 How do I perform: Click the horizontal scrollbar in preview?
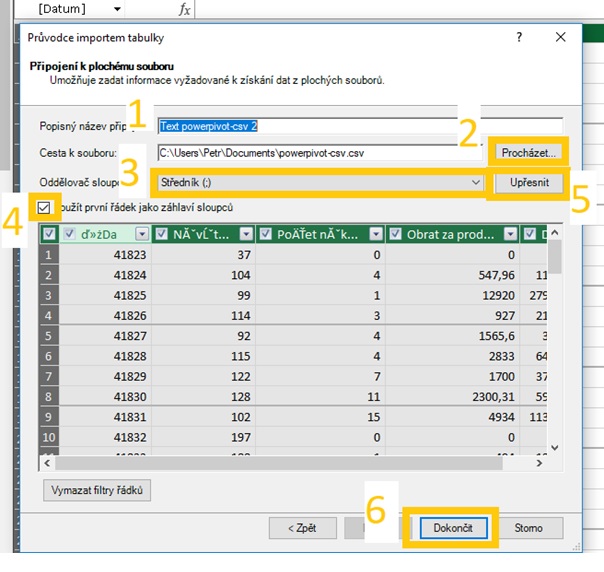[x=279, y=463]
